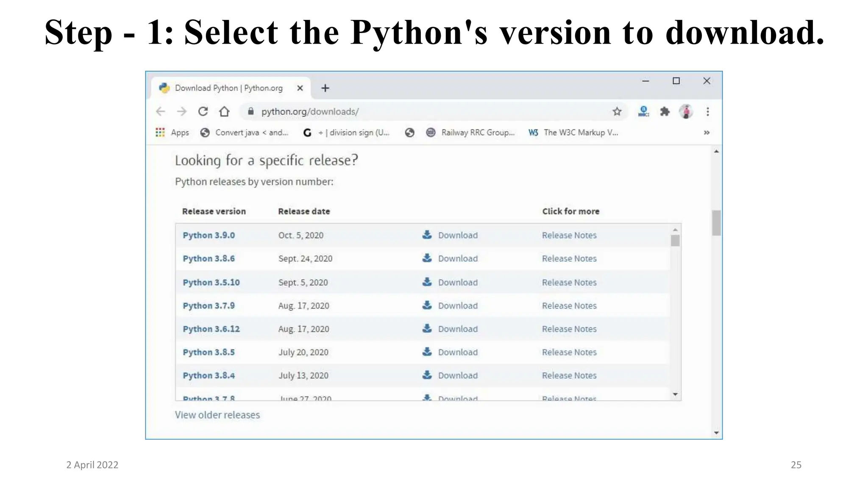Click download icon for Python 3.9.0
Screen dimensions: 868x488
(427, 235)
